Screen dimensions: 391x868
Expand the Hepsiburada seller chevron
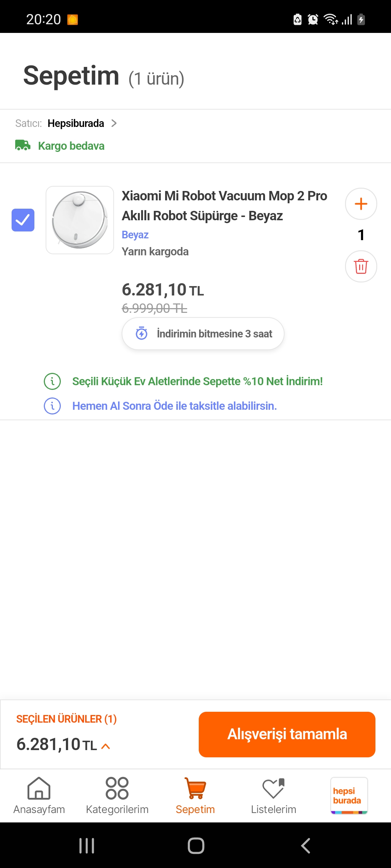(x=114, y=123)
